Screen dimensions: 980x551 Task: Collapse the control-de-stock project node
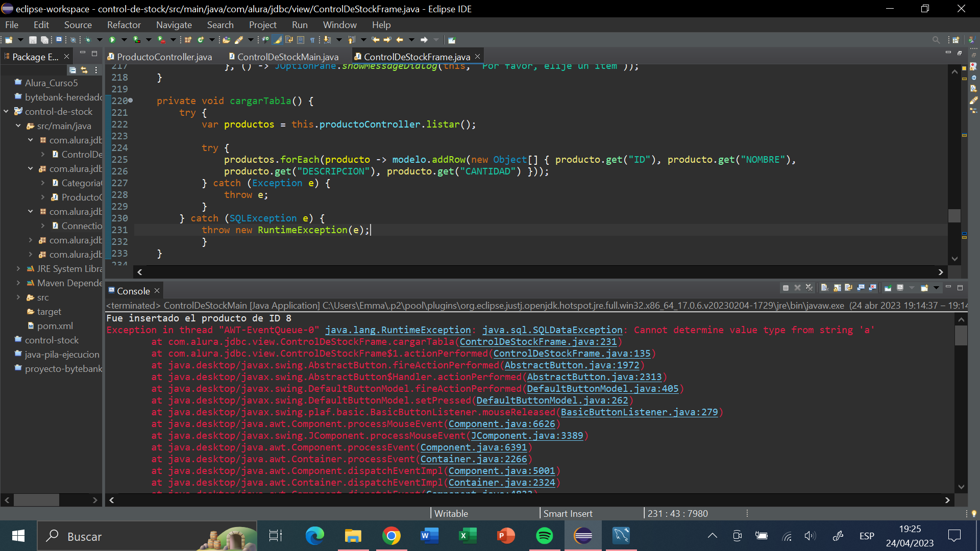click(6, 111)
